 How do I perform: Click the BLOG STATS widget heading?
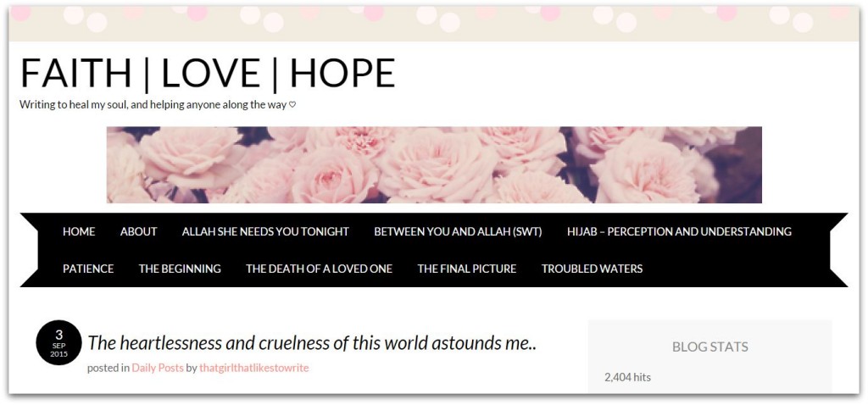pos(709,347)
